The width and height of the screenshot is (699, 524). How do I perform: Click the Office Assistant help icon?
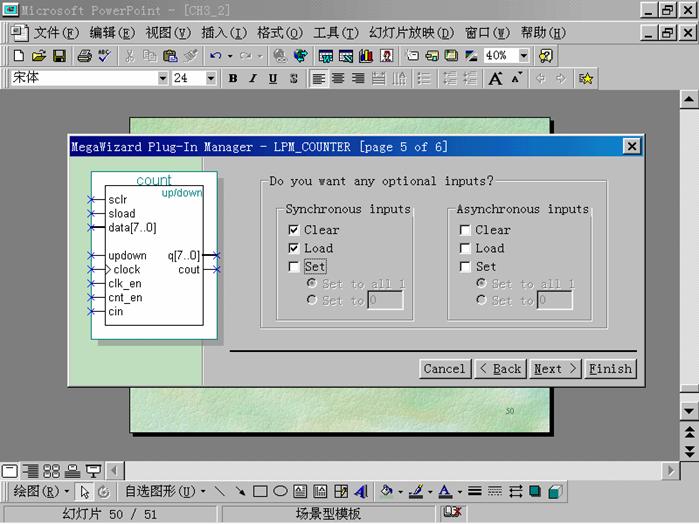click(546, 56)
